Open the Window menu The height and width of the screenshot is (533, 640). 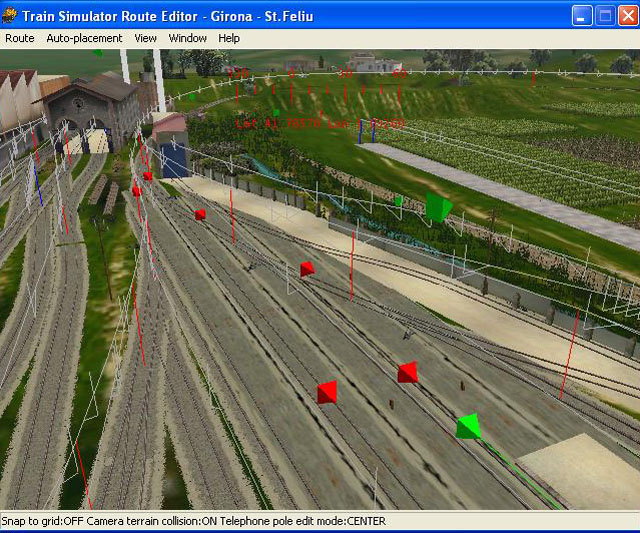click(x=188, y=38)
